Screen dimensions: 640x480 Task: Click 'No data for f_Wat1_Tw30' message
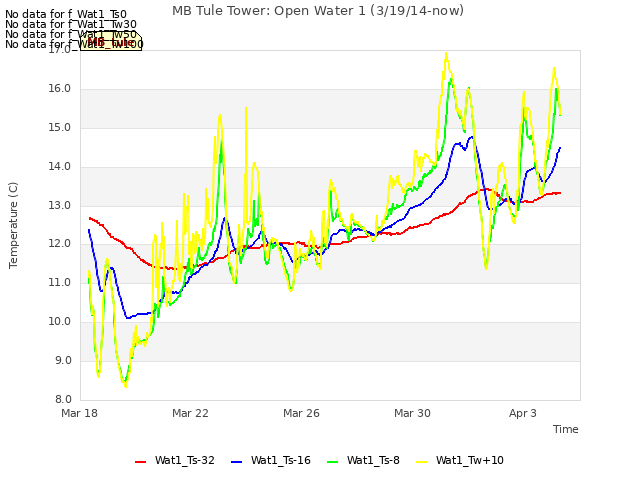click(x=71, y=24)
